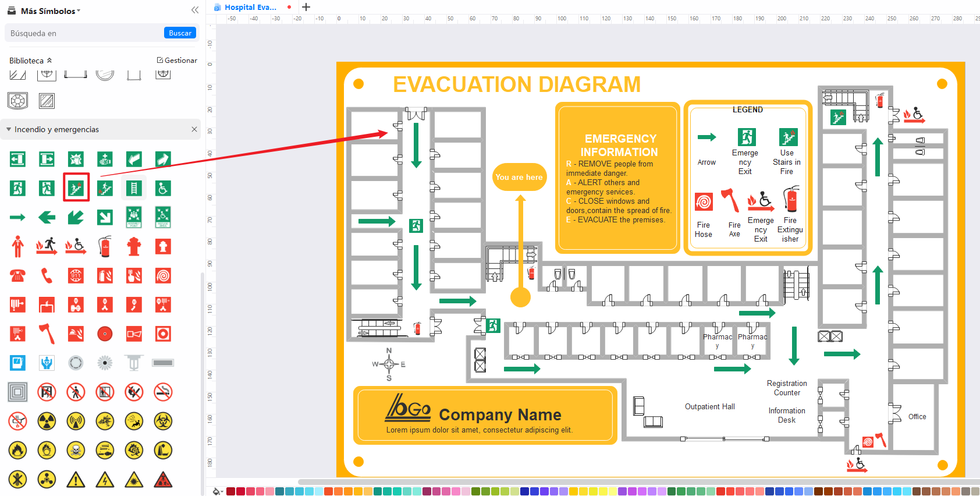Select the wheelchair accessible green symbol
Viewport: 980px width, 496px height.
point(163,187)
